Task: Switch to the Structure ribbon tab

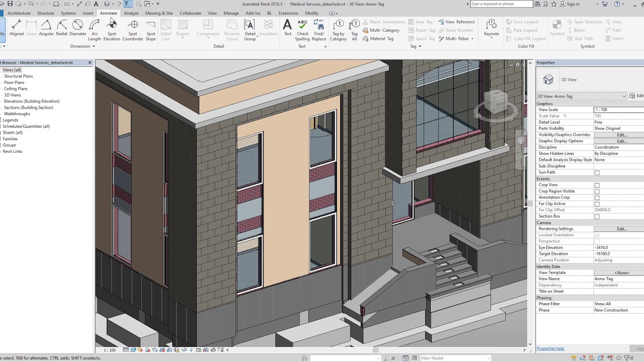Action: click(x=45, y=13)
